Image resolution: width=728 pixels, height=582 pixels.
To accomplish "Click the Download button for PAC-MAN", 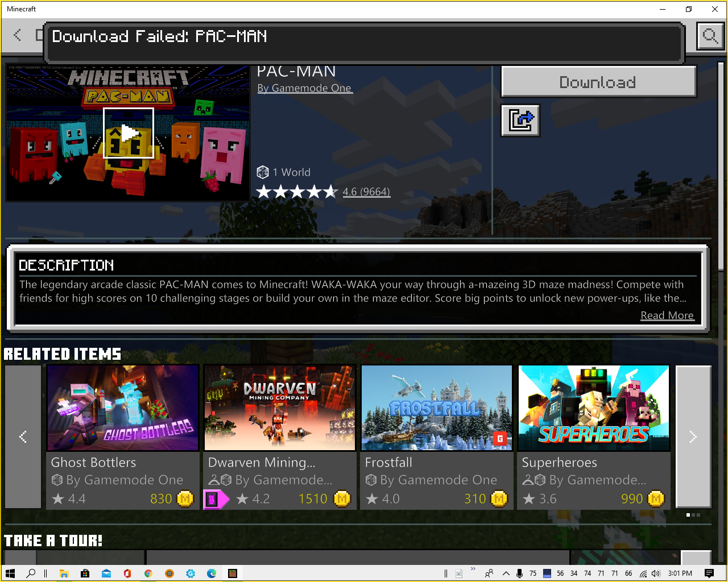I will (x=598, y=82).
